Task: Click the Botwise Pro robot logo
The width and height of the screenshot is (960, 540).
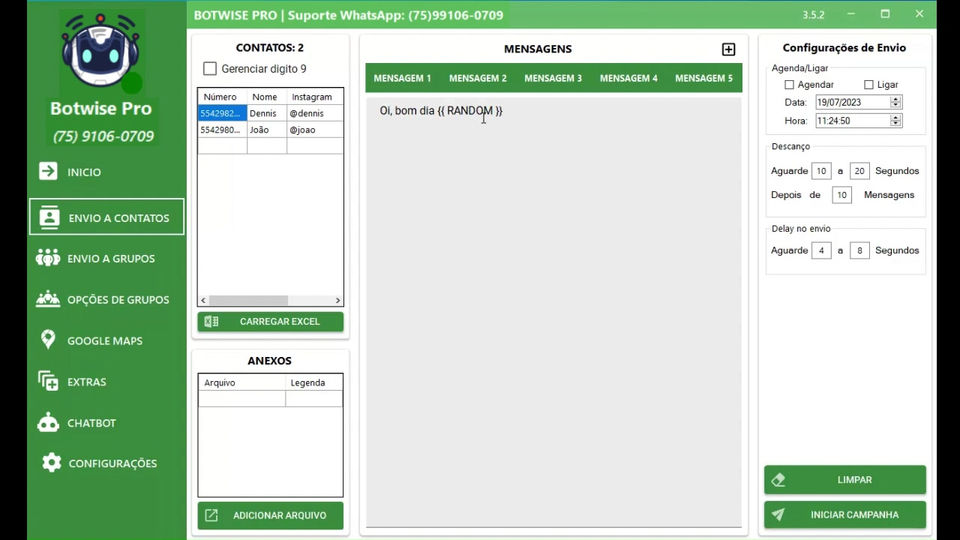Action: (x=101, y=52)
